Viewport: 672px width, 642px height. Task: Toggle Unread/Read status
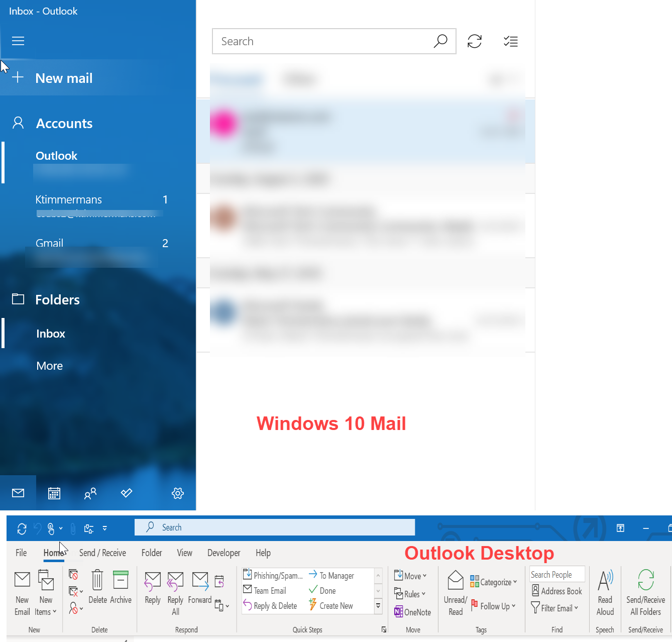(x=456, y=593)
